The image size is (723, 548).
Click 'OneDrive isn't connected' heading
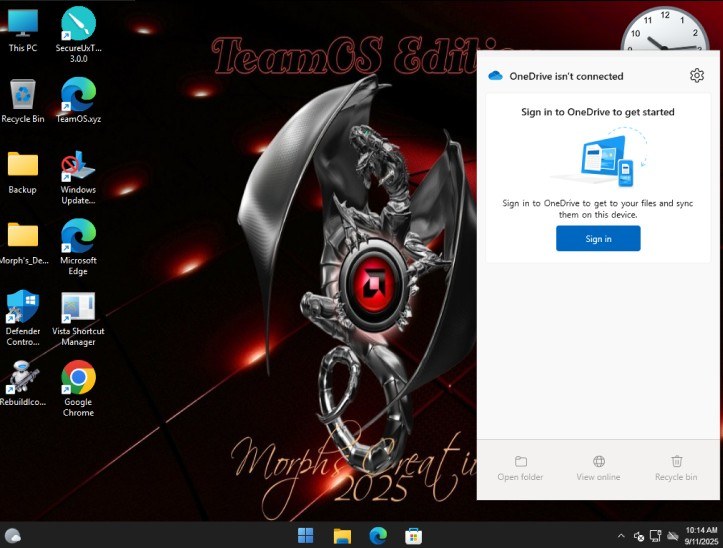tap(566, 76)
